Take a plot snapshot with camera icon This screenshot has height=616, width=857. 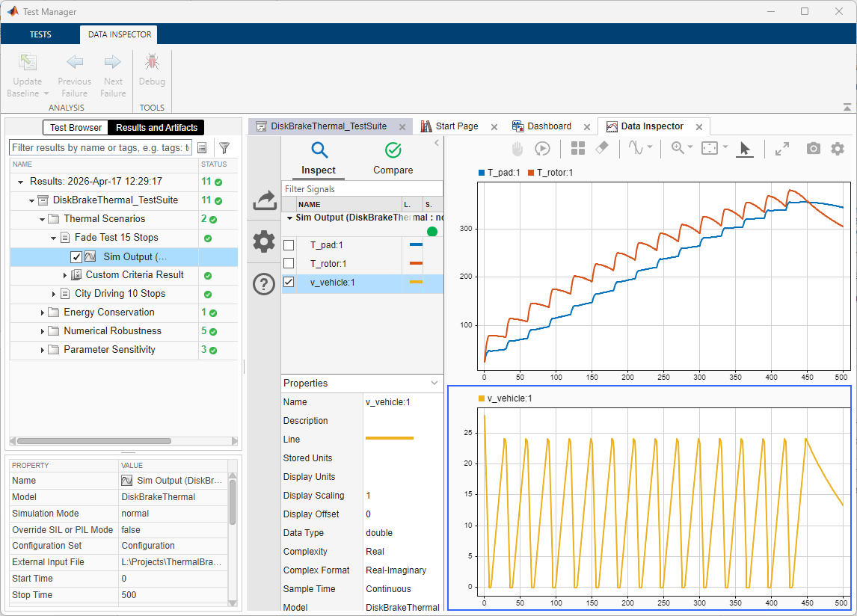click(x=814, y=149)
